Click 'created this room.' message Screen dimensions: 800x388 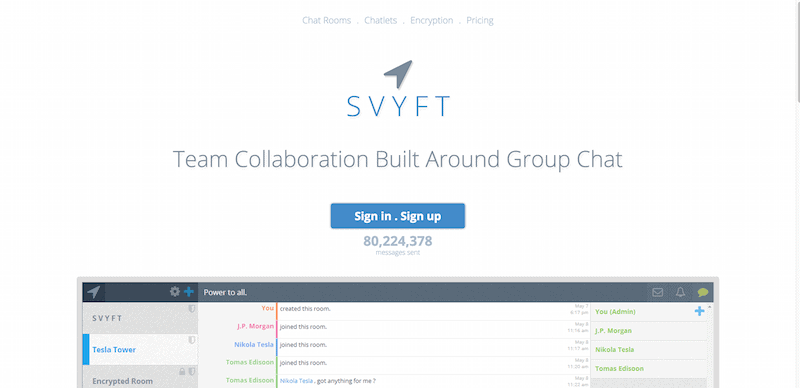tap(305, 309)
